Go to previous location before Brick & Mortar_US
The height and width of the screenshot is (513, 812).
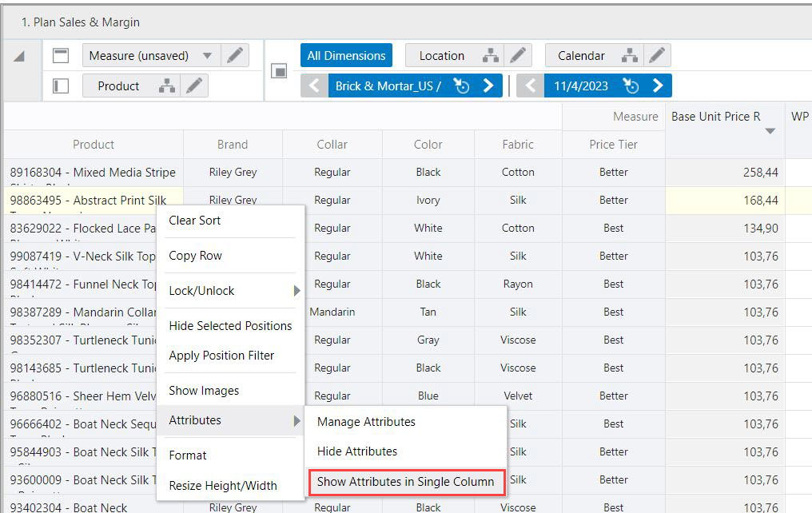[x=314, y=85]
